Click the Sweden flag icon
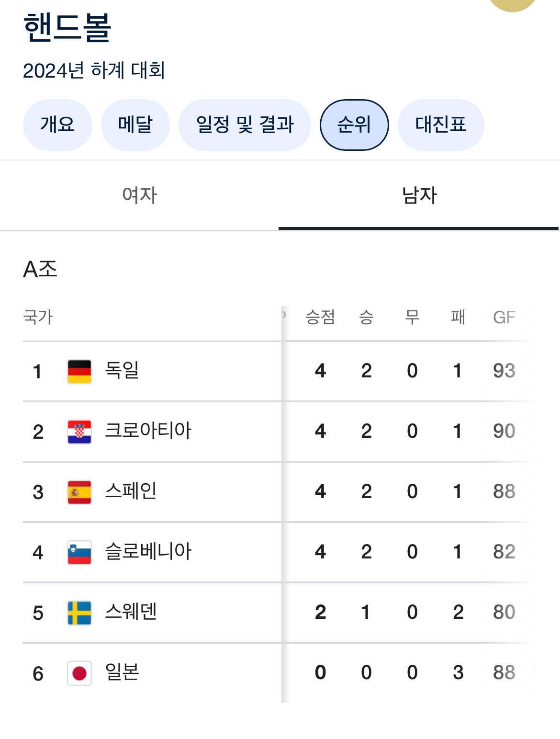 coord(79,613)
